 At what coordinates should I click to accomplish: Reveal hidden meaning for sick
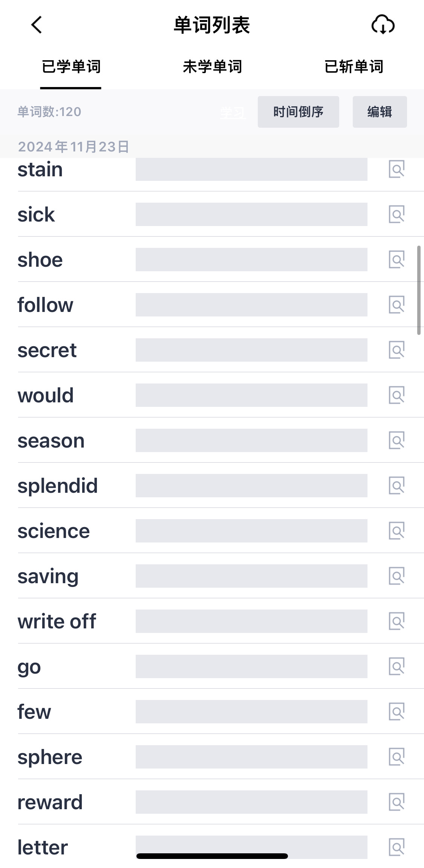(x=251, y=214)
